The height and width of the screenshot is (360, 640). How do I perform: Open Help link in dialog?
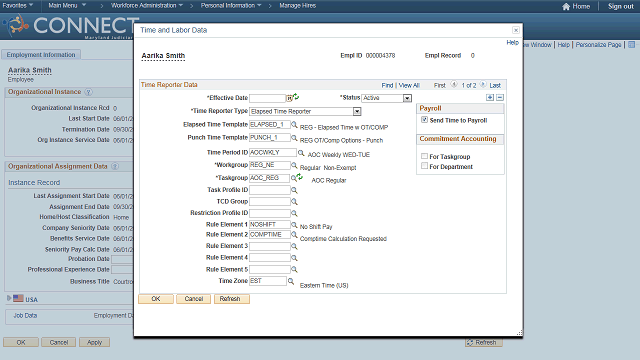tap(512, 42)
